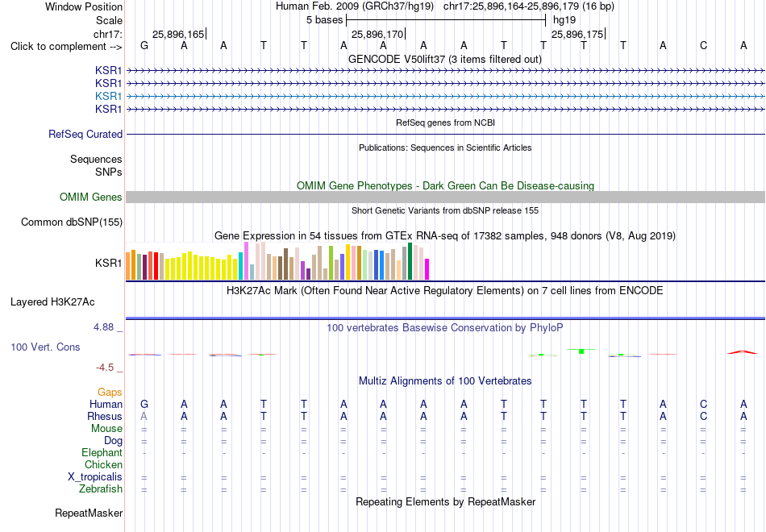Click the 'OMIM Genes' track label

click(91, 197)
